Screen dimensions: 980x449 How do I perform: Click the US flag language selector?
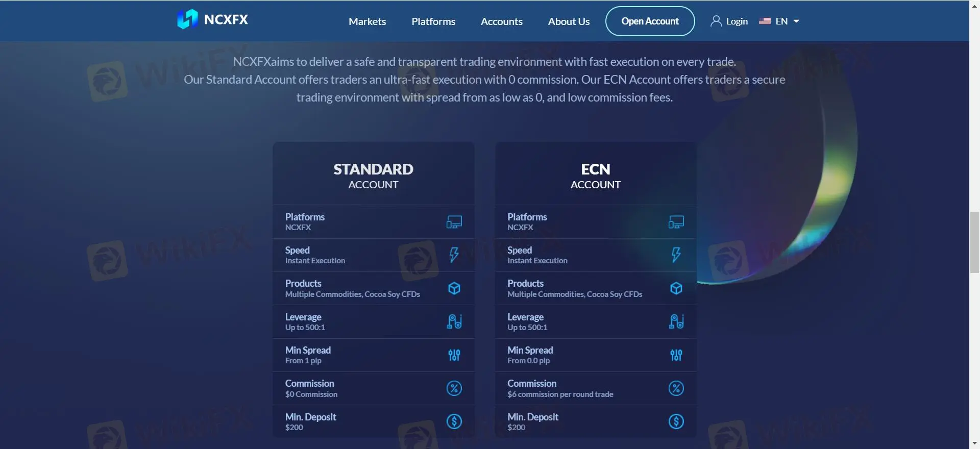click(765, 21)
